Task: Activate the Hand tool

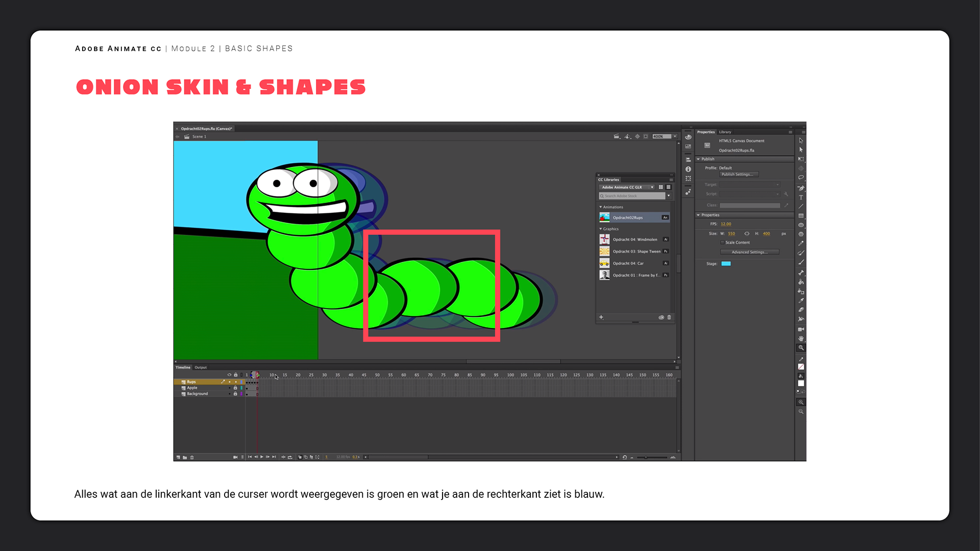Action: pyautogui.click(x=801, y=338)
